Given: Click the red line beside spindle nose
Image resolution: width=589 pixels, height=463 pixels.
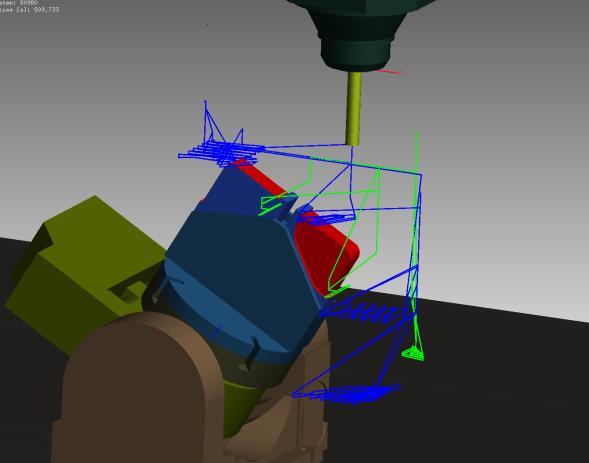Looking at the screenshot, I should click(x=390, y=71).
